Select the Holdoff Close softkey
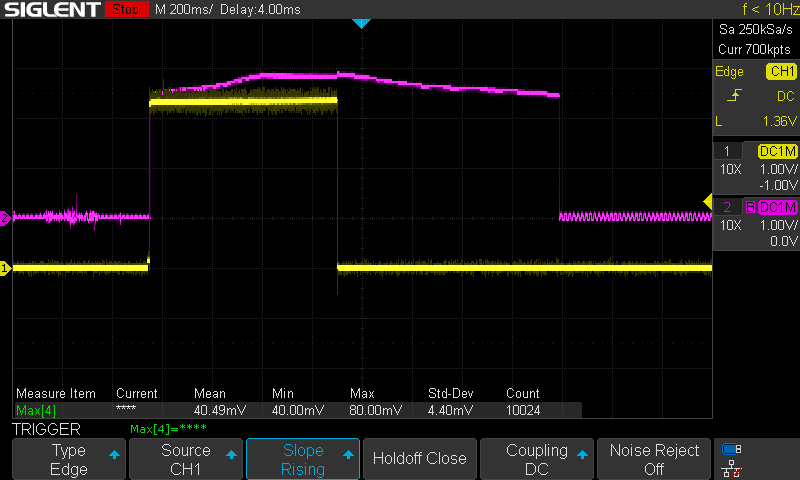 tap(419, 459)
